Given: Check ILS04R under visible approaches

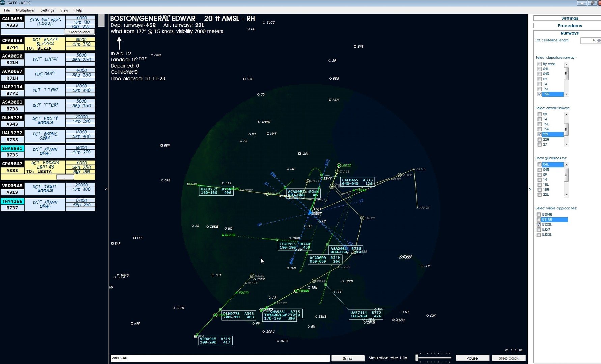Looking at the screenshot, I should click(x=539, y=214).
